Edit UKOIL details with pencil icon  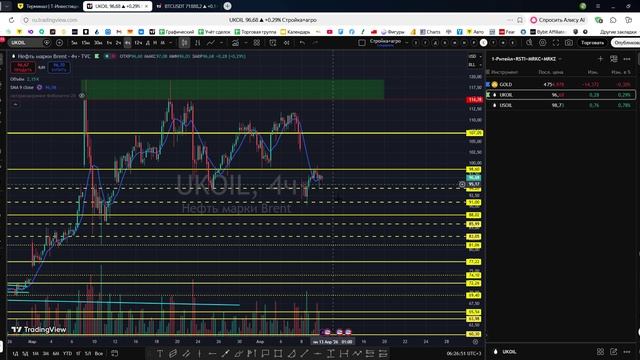pos(613,351)
